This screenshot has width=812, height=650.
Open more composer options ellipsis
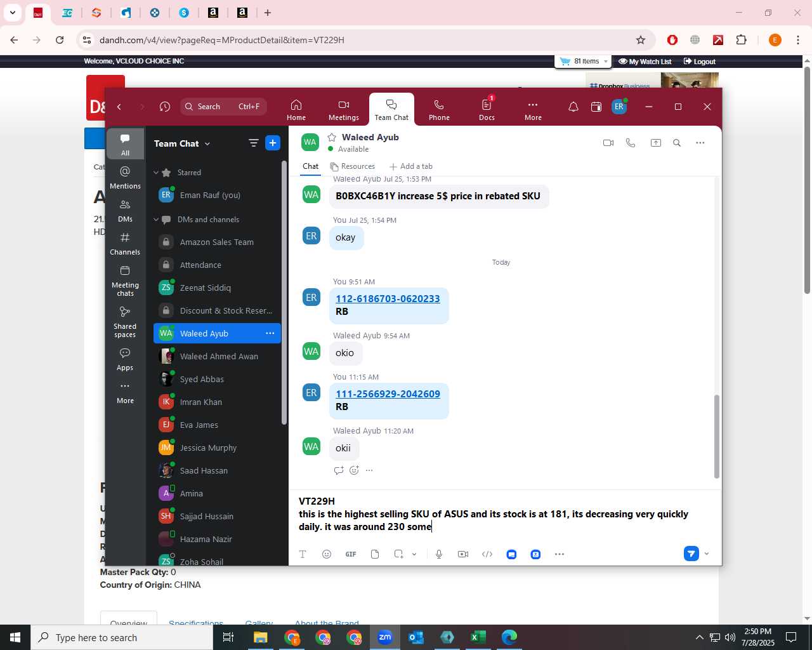click(x=560, y=554)
